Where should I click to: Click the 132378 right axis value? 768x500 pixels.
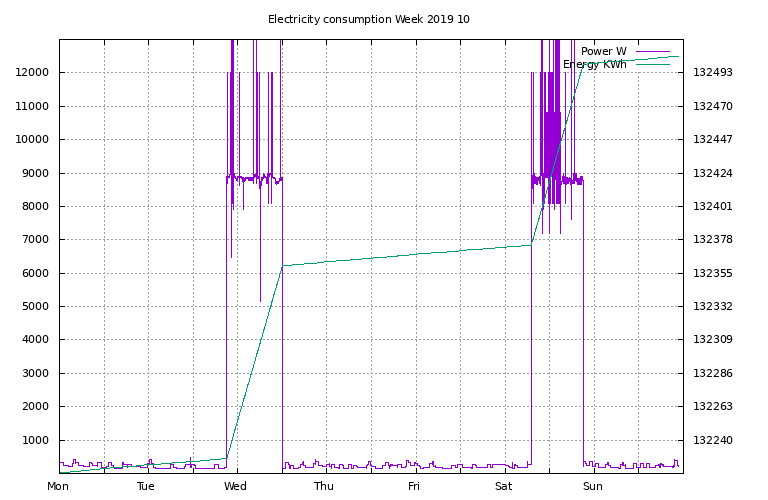point(713,239)
